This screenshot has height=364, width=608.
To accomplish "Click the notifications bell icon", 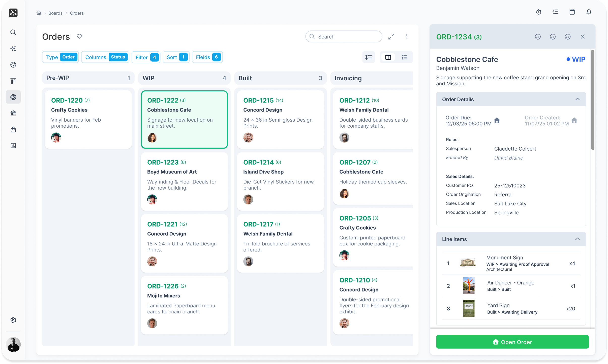I will pyautogui.click(x=589, y=12).
